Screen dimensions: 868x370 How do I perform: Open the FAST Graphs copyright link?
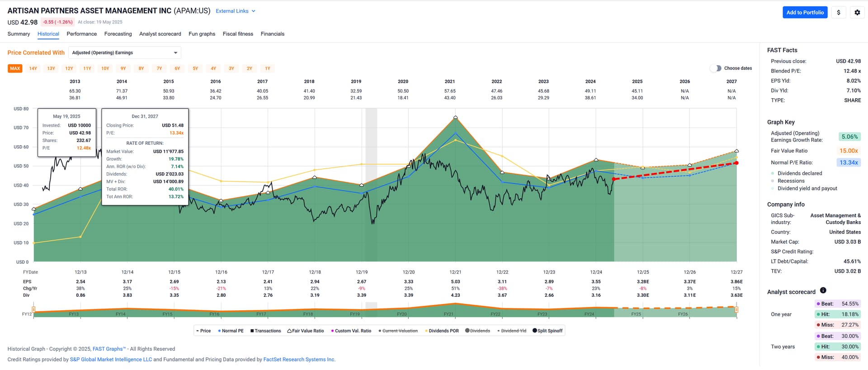pos(109,349)
